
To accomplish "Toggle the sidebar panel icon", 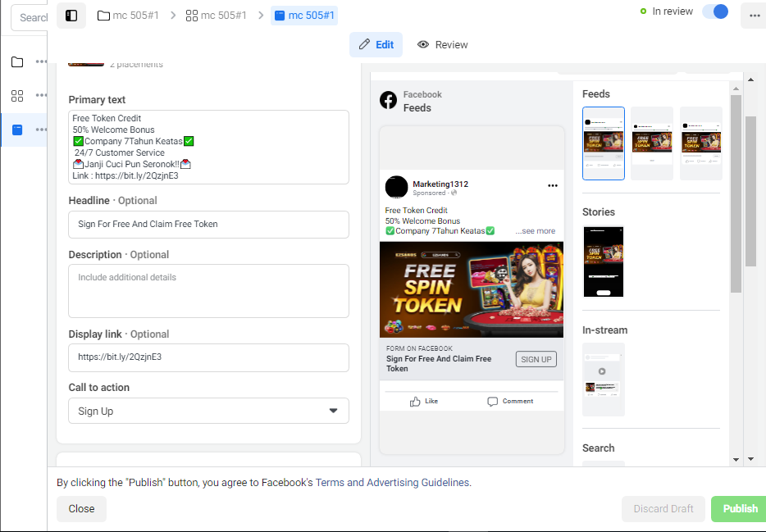I will [71, 16].
